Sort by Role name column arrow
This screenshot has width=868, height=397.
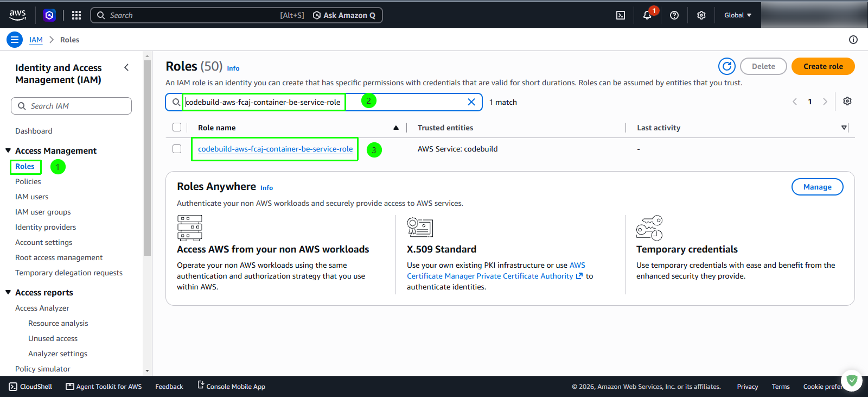[396, 128]
